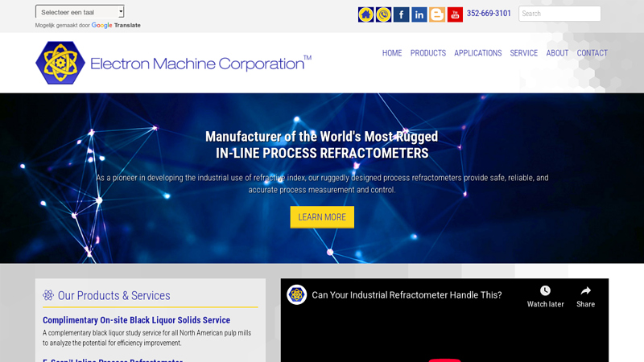644x362 pixels.
Task: Click the Share arrow icon on video
Action: pyautogui.click(x=585, y=290)
